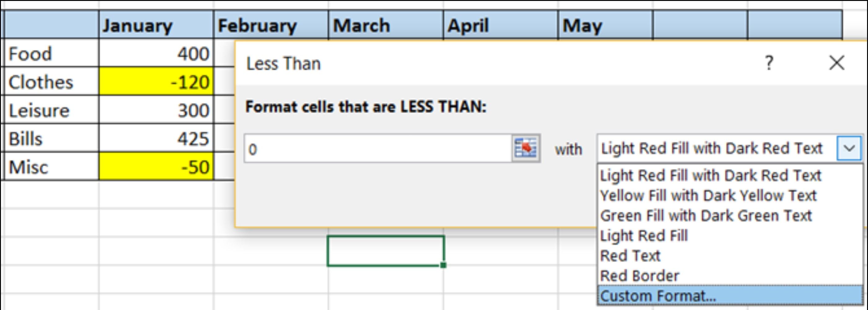Select Light Red Fill with Dark Red Text option

point(711,175)
